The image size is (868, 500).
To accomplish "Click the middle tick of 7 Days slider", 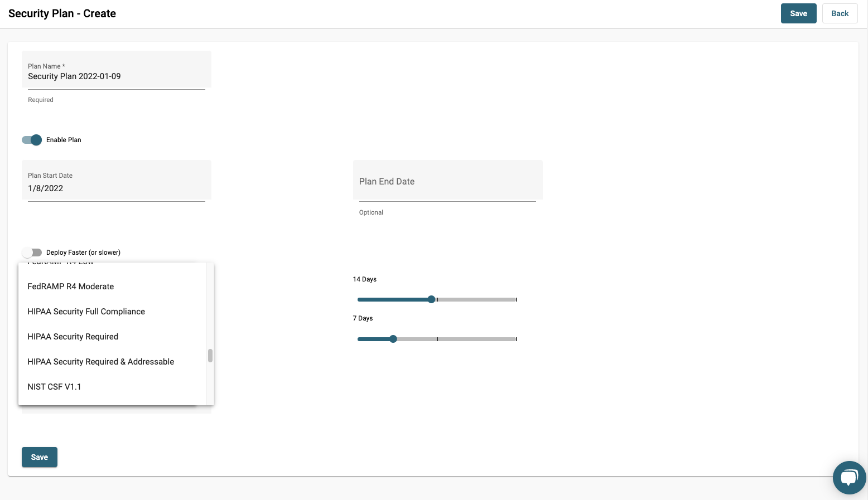I will click(x=437, y=339).
